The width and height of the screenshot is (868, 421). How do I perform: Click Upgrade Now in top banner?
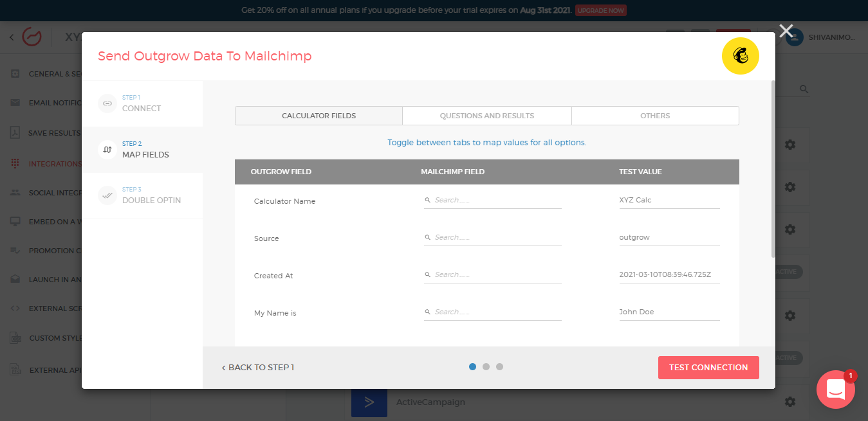(x=600, y=11)
